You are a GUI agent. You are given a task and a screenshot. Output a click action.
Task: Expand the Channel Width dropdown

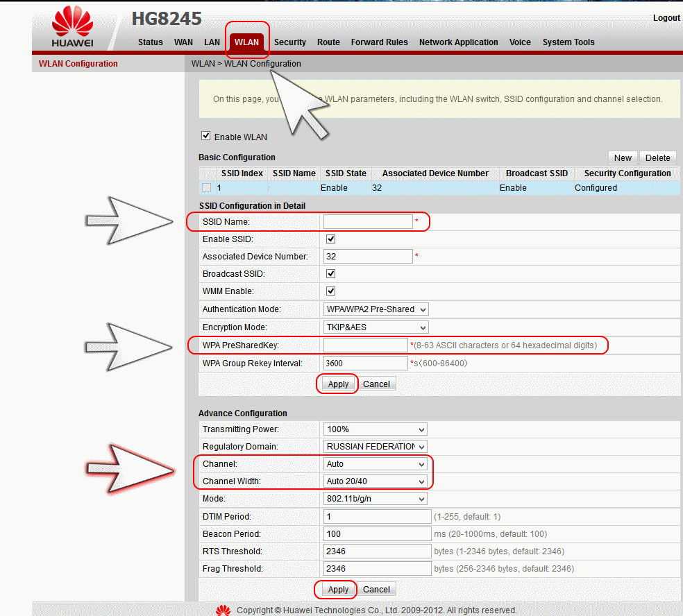pos(375,481)
